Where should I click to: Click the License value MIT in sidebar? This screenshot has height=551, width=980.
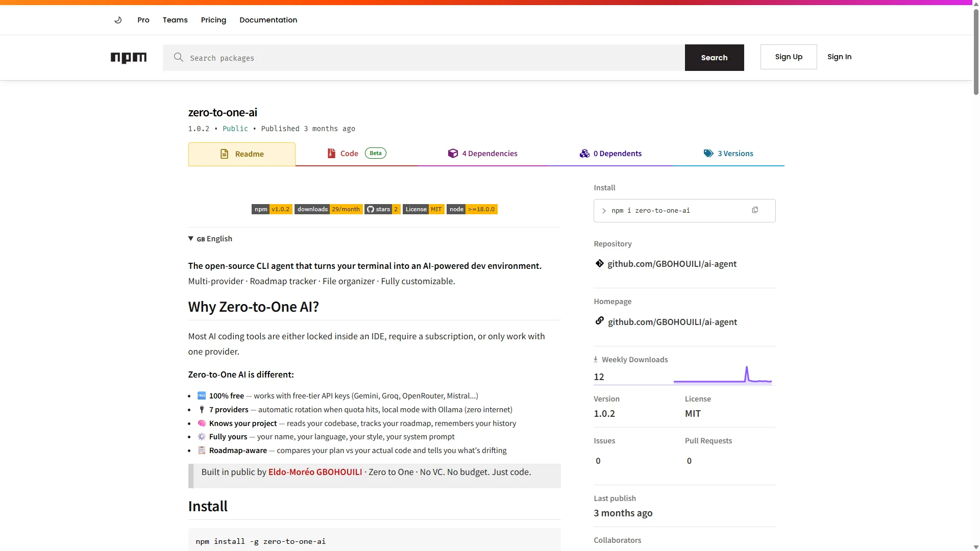click(x=693, y=413)
